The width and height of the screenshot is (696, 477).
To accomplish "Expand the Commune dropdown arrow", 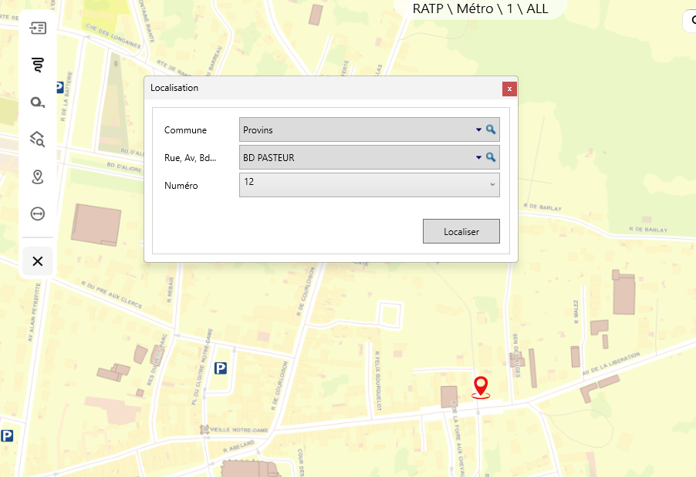I will [x=478, y=130].
